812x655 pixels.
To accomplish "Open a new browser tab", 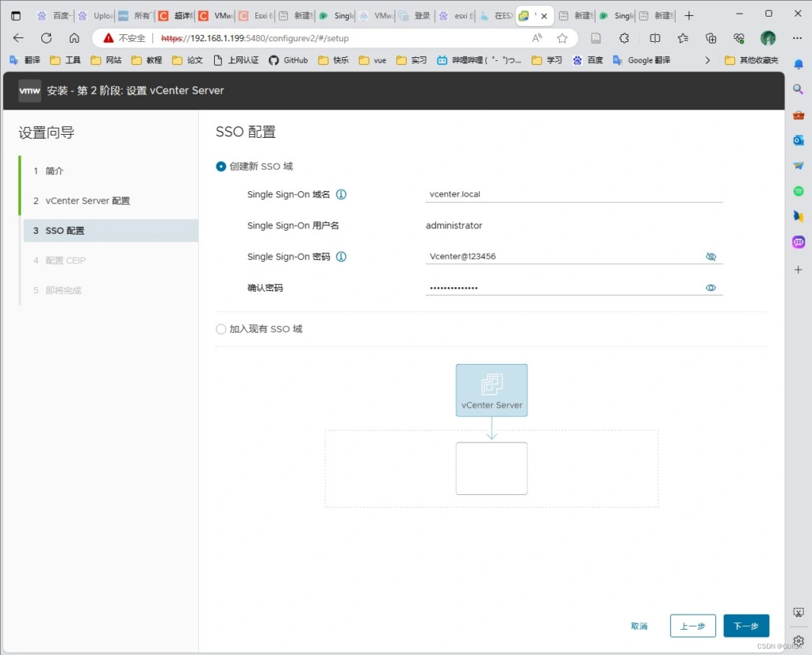I will coord(688,16).
